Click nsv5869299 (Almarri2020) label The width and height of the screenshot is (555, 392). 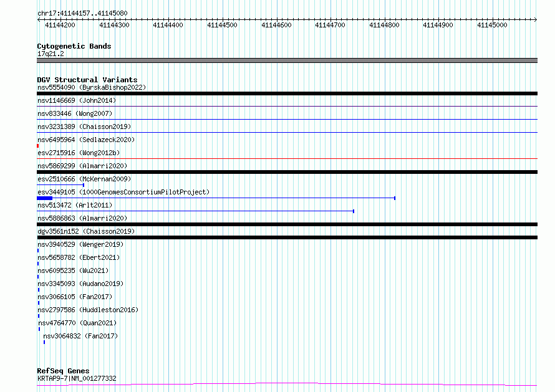[82, 166]
